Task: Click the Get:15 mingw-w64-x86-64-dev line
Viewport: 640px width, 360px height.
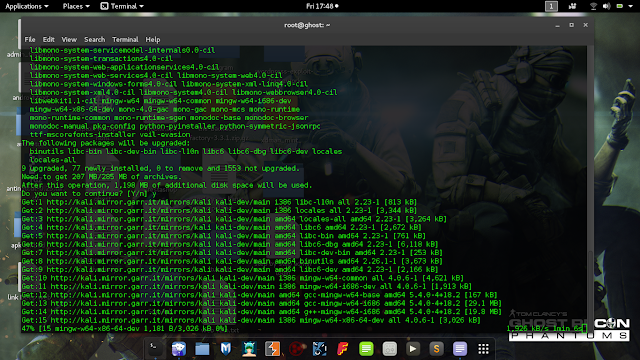Action: 251,320
